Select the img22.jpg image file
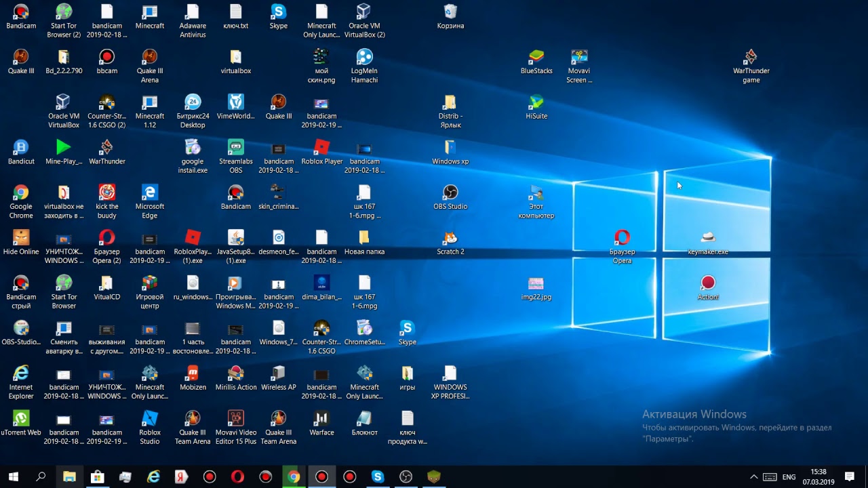 click(x=536, y=288)
